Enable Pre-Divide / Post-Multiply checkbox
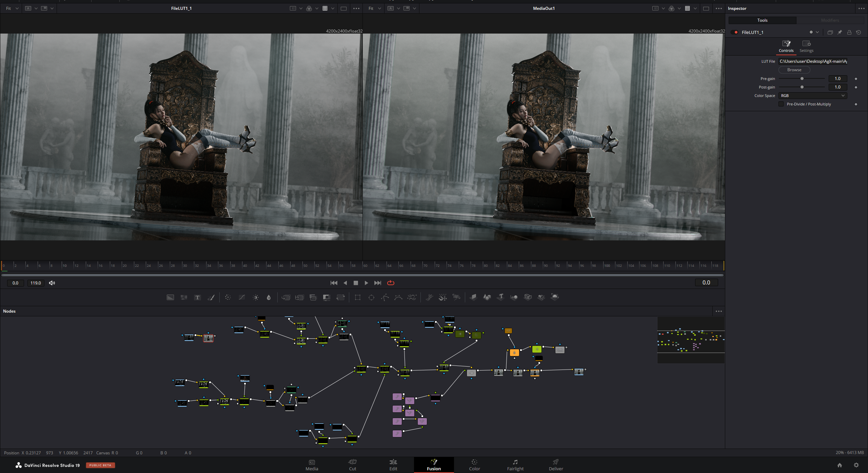The image size is (868, 473). (781, 104)
